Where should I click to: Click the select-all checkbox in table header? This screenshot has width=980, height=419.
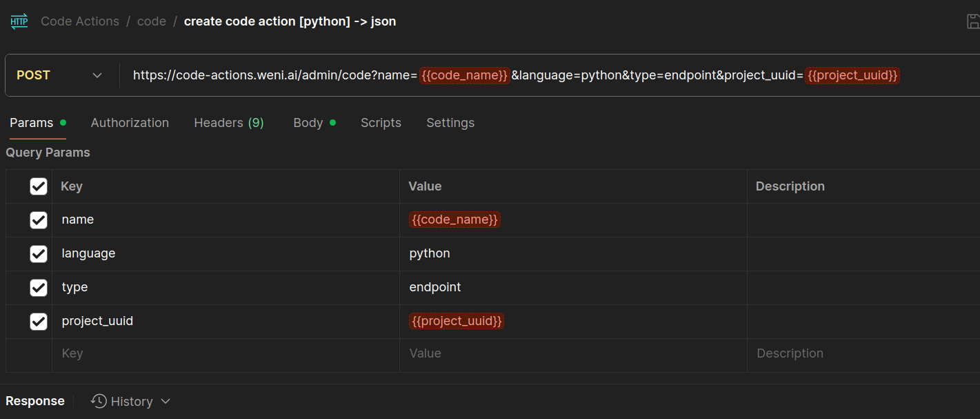(39, 186)
